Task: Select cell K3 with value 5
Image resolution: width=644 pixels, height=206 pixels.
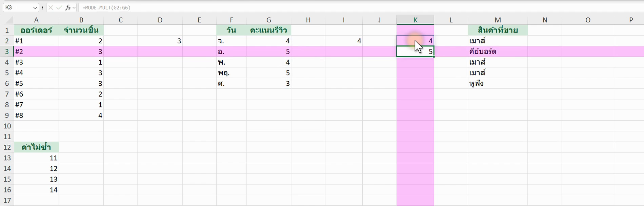Action: [415, 52]
